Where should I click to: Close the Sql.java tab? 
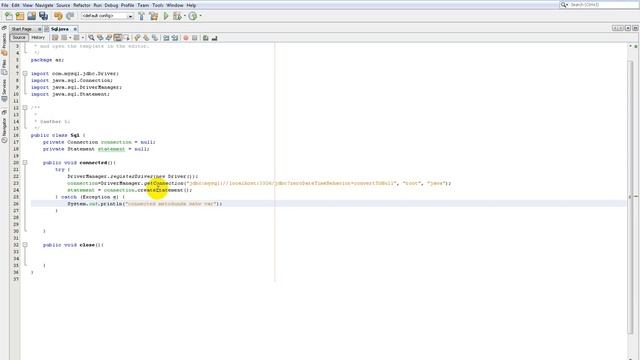[75, 29]
